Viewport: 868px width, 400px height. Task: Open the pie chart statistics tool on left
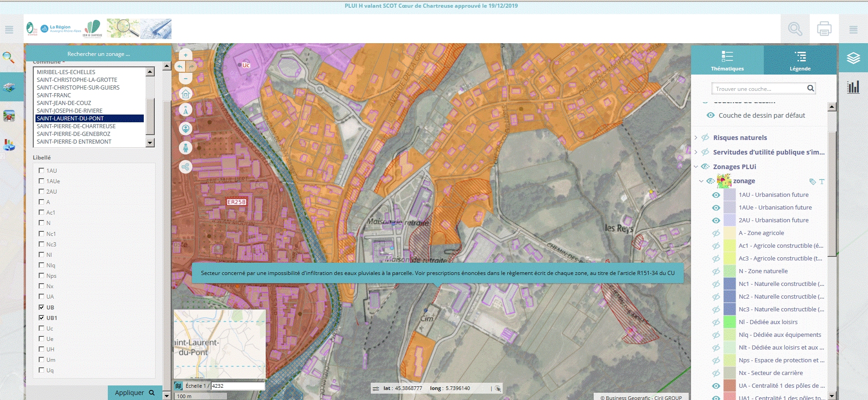(9, 145)
